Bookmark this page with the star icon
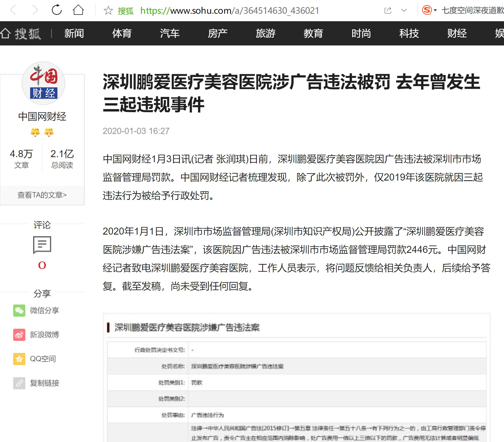Image resolution: width=504 pixels, height=442 pixels. pyautogui.click(x=108, y=10)
